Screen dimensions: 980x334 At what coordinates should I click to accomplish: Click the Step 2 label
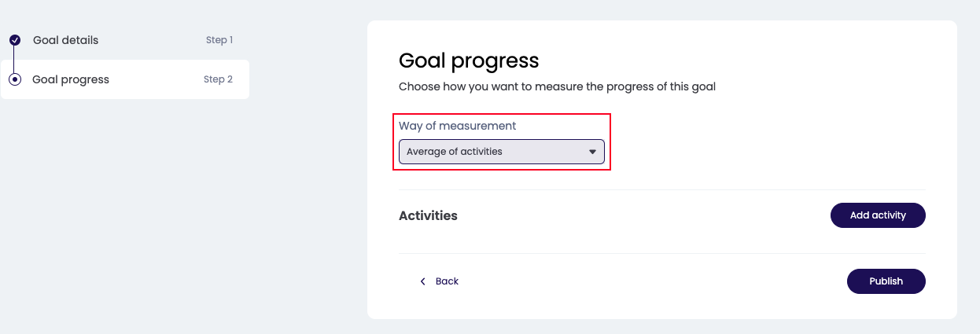pos(218,79)
